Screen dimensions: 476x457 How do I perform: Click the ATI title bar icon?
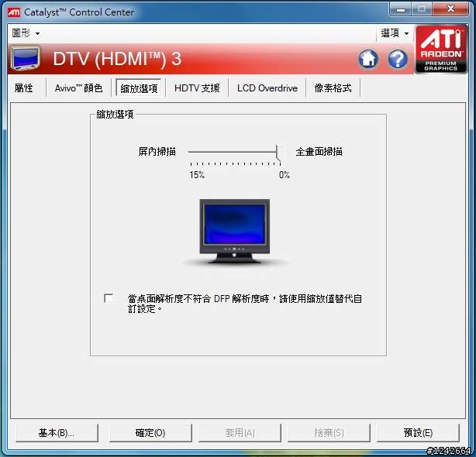point(14,12)
